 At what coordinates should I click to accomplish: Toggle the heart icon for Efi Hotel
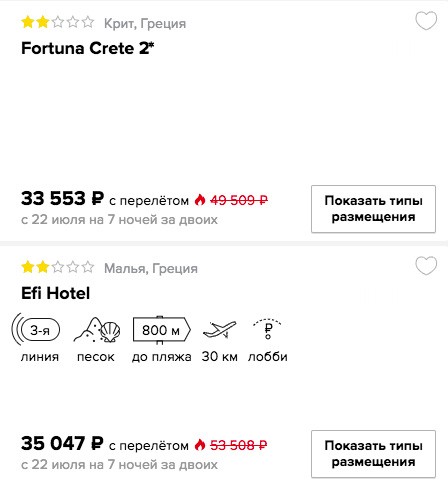coord(426,265)
